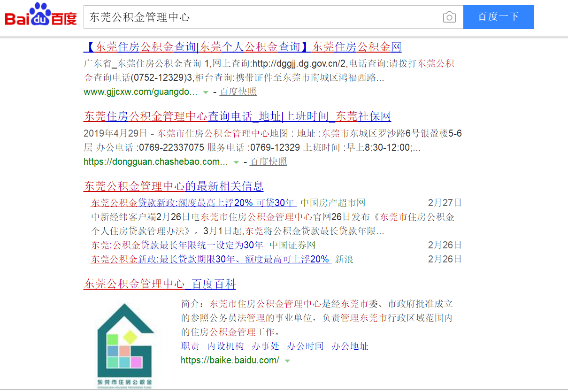Click the search input field
This screenshot has height=392, width=568.
(x=263, y=17)
